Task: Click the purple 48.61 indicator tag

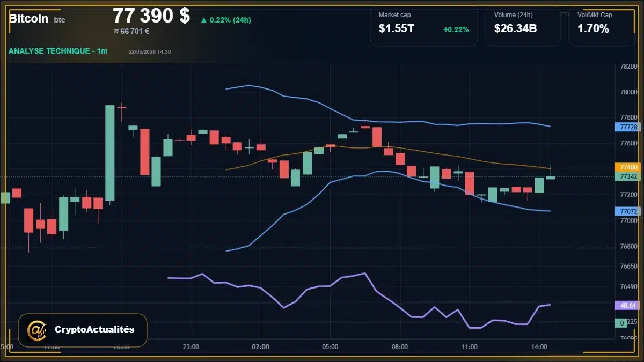Action: [628, 305]
